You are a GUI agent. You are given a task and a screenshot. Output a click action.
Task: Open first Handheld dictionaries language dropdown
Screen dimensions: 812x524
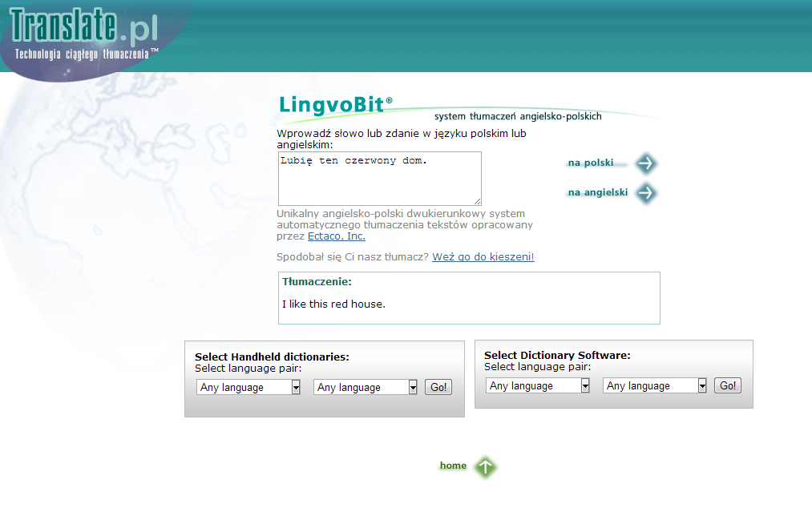[x=248, y=387]
